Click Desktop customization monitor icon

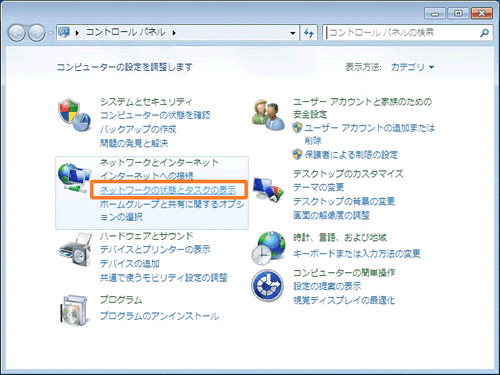click(268, 190)
